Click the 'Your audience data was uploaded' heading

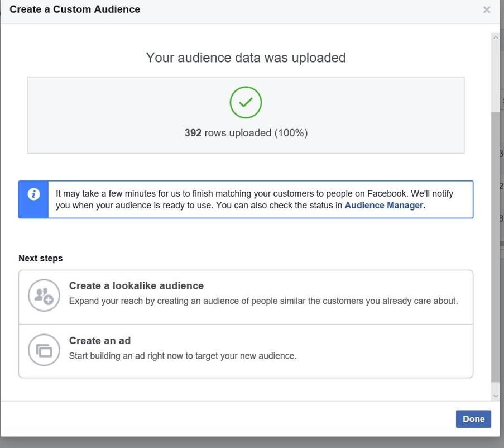pos(246,58)
